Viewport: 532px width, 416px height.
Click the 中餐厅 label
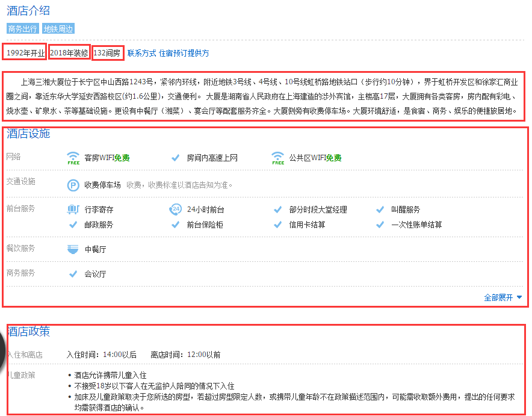pyautogui.click(x=95, y=249)
